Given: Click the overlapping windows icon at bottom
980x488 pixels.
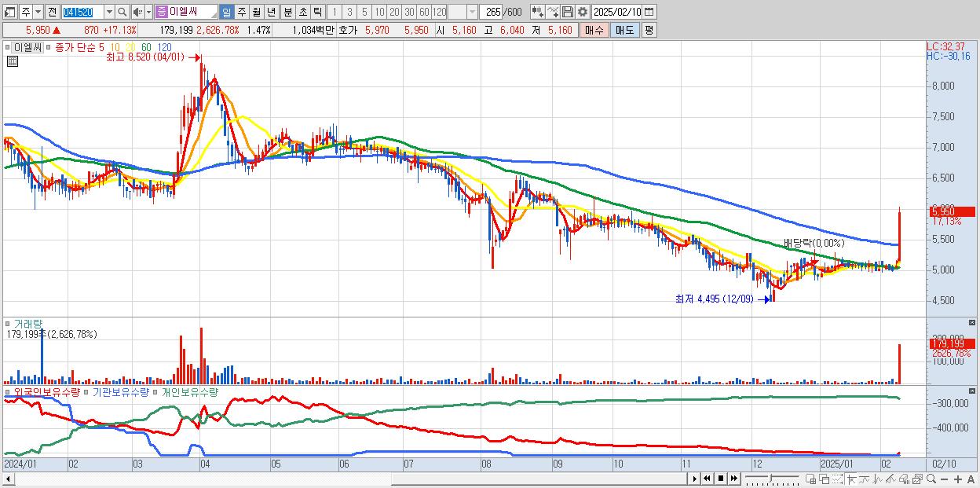Looking at the screenshot, I should tap(824, 479).
